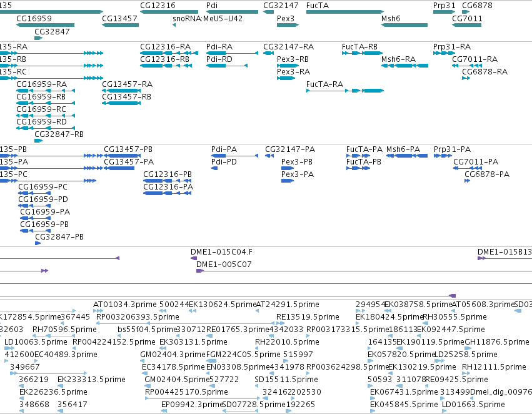Open the CG32147 gene label
This screenshot has width=532, height=414.
(281, 6)
